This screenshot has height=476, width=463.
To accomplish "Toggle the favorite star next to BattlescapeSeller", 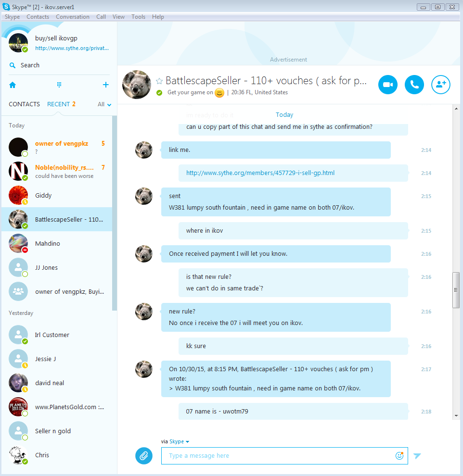I will (x=159, y=81).
